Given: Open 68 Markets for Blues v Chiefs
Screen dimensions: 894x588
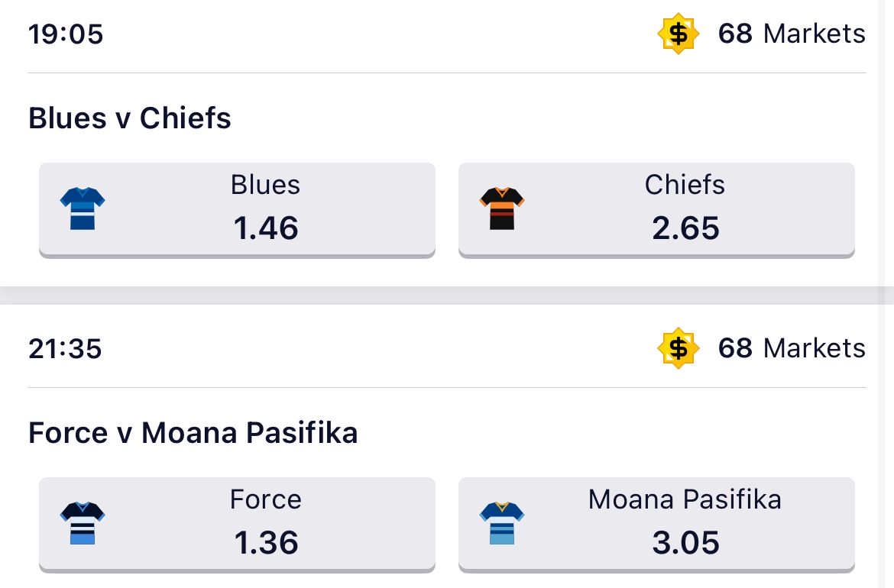Looking at the screenshot, I should 792,34.
